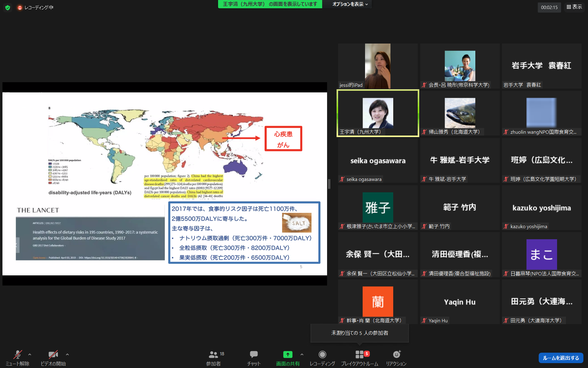Screen dimensions: 588x368
Task: Expand audio options arrow beside mute
Action: (30, 355)
